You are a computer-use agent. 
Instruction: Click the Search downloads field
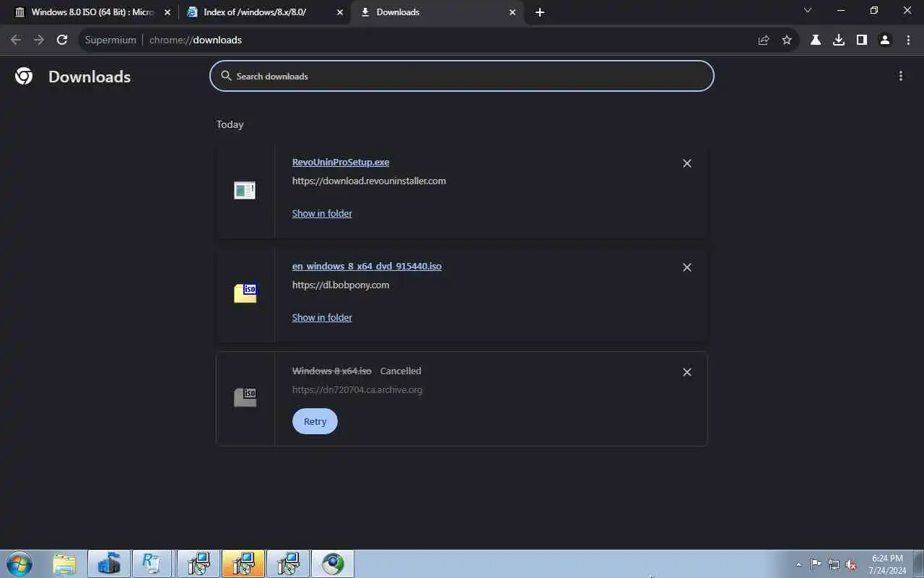pyautogui.click(x=462, y=76)
